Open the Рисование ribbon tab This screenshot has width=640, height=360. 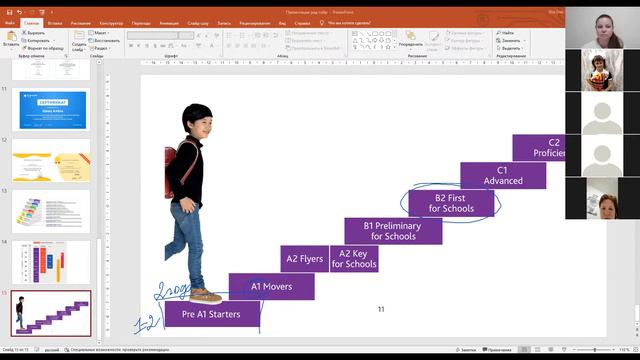coord(80,23)
